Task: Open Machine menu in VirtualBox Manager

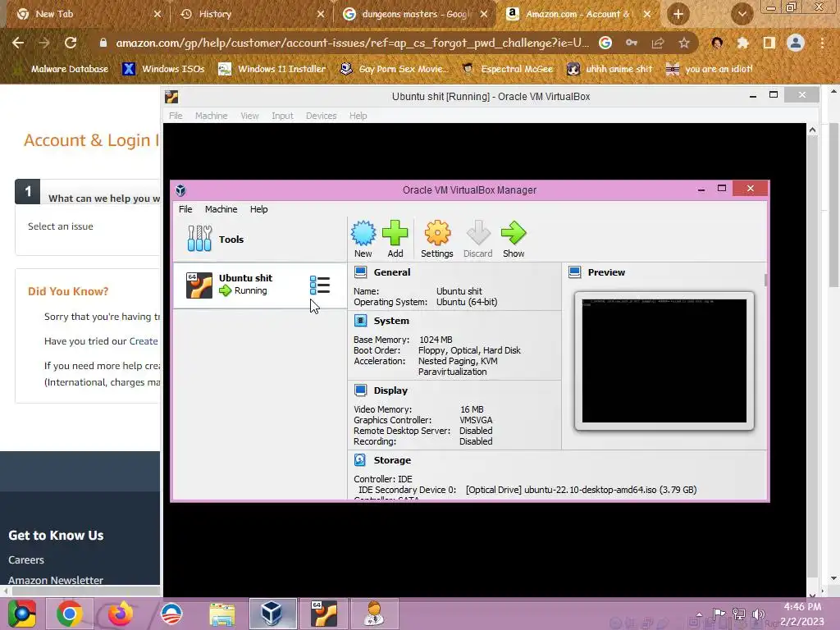Action: click(x=221, y=209)
